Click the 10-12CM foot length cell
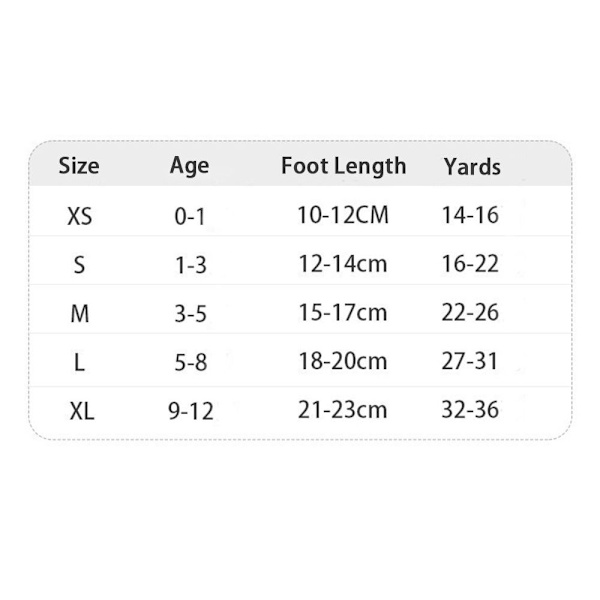Image resolution: width=600 pixels, height=600 pixels. (343, 215)
